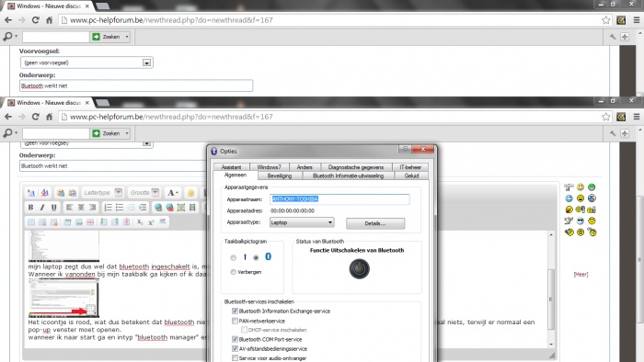The height and width of the screenshot is (362, 644).
Task: Align text left in the forum editor
Action: (69, 208)
